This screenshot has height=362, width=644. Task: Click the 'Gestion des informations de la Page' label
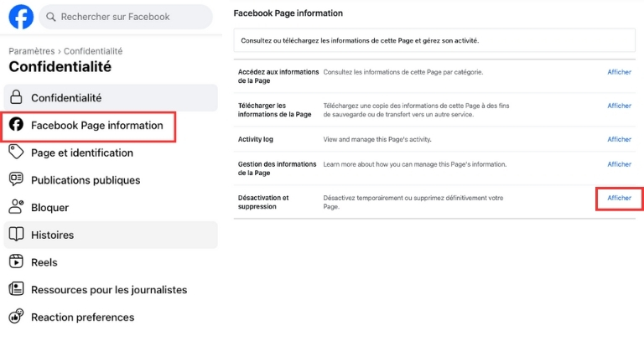pyautogui.click(x=277, y=168)
